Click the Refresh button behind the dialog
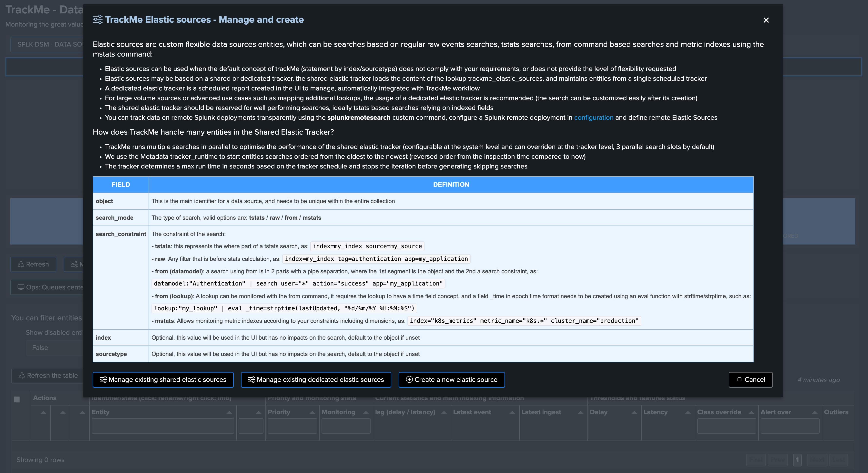868x473 pixels. pyautogui.click(x=33, y=264)
